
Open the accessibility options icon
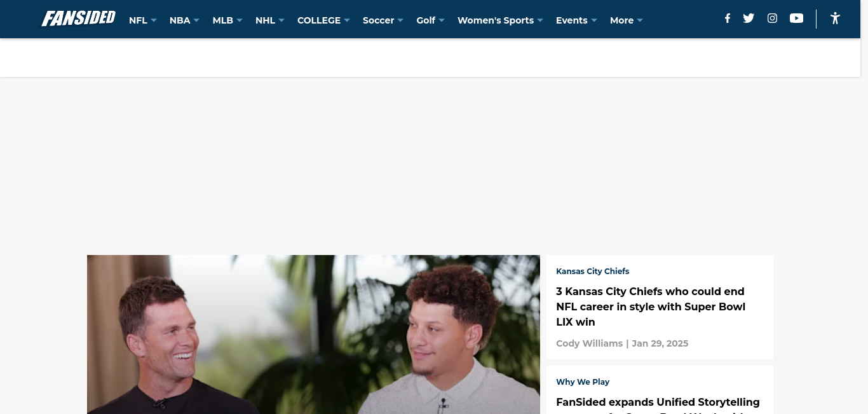(x=835, y=18)
